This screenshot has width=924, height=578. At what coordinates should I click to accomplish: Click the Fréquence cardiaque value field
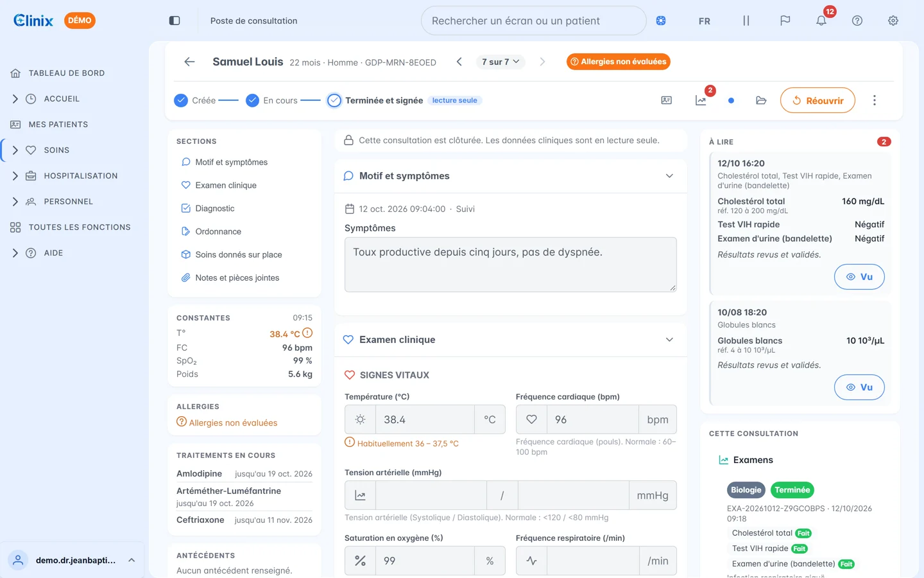[593, 419]
